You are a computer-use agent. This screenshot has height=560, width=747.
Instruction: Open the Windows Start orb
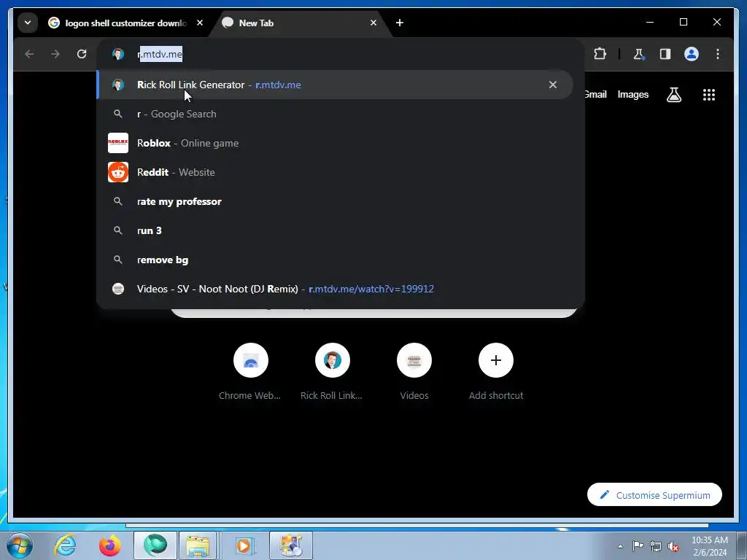19,545
